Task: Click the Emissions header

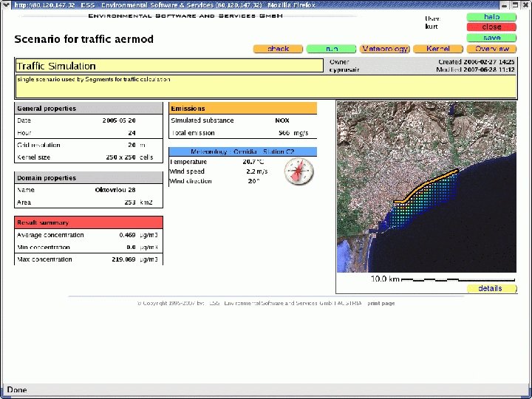Action: pyautogui.click(x=242, y=109)
